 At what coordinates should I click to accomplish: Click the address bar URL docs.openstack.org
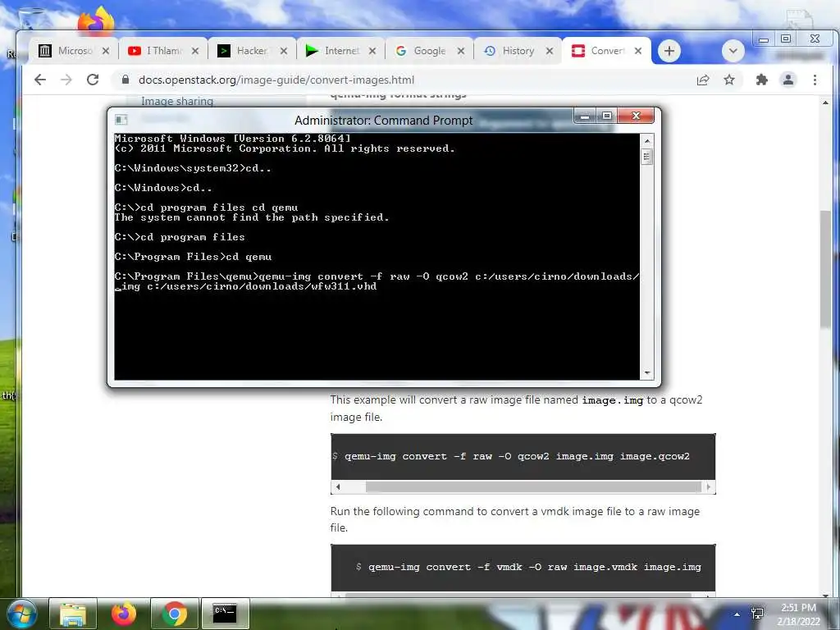pos(276,80)
